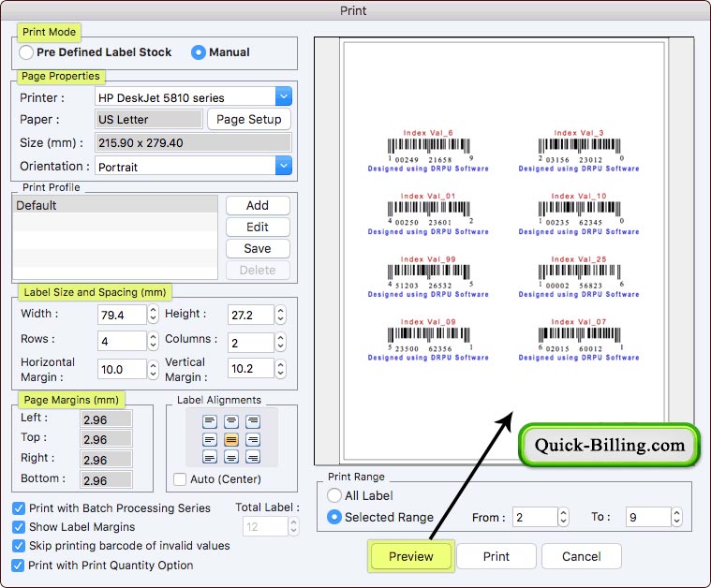Select Selected Range option

click(334, 517)
